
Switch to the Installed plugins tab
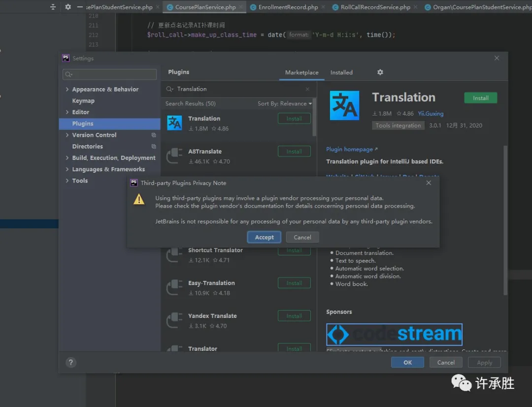[341, 72]
